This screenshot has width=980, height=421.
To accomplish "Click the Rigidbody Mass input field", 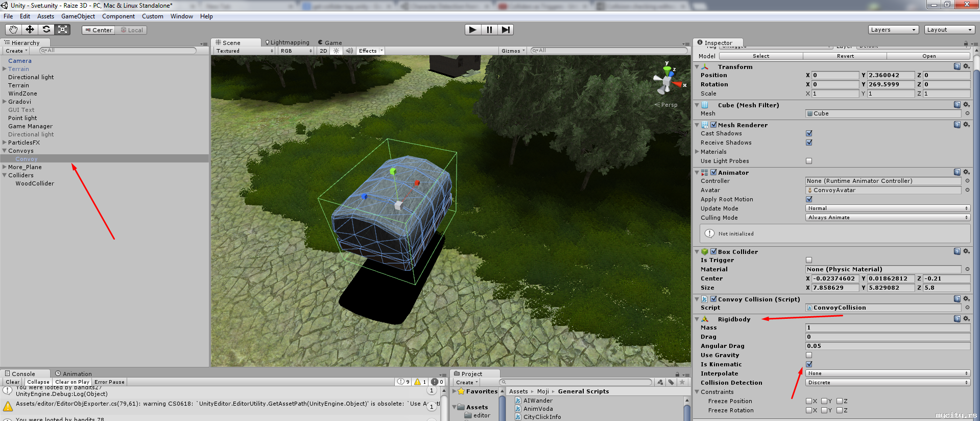I will click(x=888, y=328).
